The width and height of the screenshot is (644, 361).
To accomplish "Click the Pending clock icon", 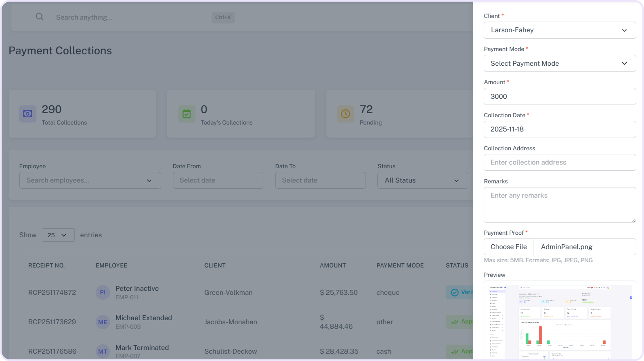I will click(346, 114).
